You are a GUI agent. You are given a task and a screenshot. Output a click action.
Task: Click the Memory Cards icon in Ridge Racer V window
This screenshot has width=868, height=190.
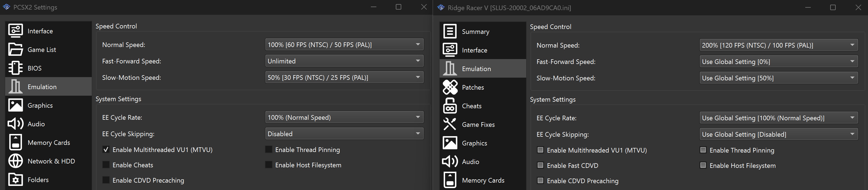click(x=450, y=180)
